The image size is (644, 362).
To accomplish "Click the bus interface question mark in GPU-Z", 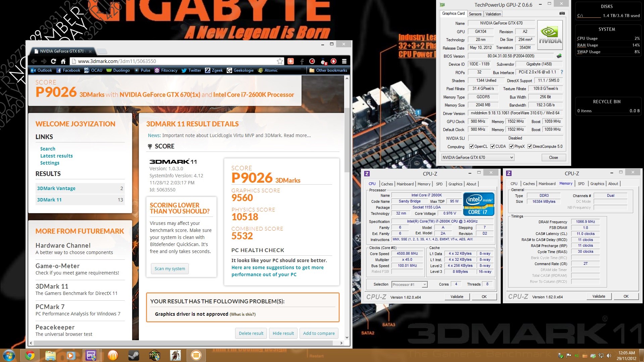I will coord(562,72).
